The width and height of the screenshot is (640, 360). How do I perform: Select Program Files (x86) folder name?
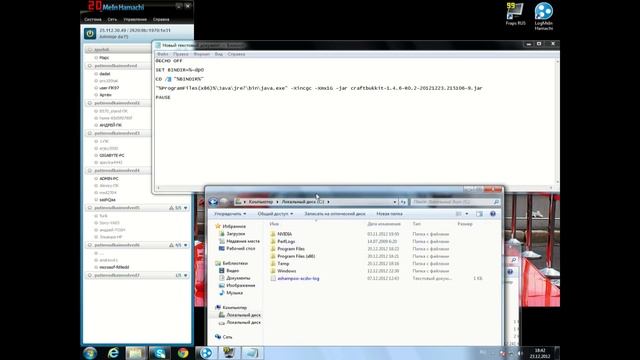coord(296,256)
